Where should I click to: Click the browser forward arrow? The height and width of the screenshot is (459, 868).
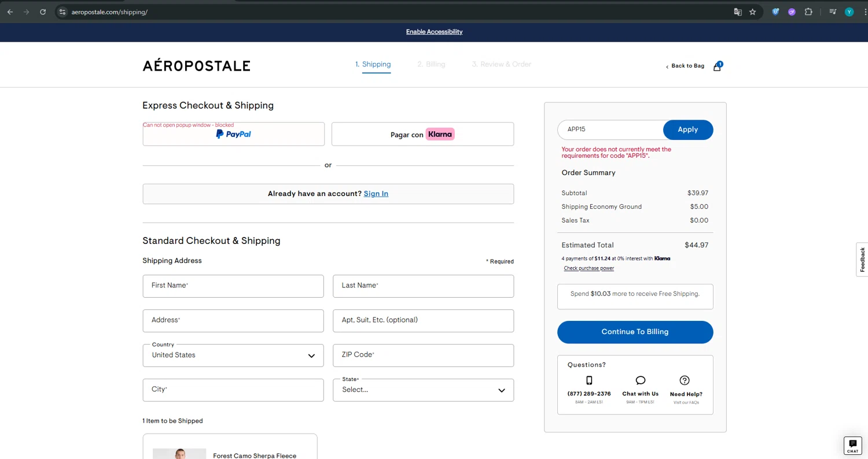click(x=26, y=12)
